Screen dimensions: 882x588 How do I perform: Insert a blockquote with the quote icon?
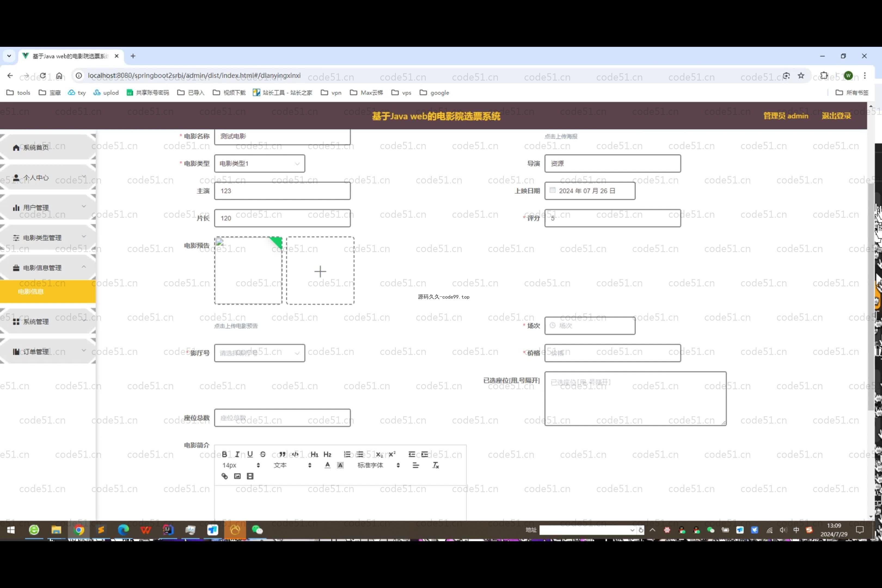click(282, 454)
